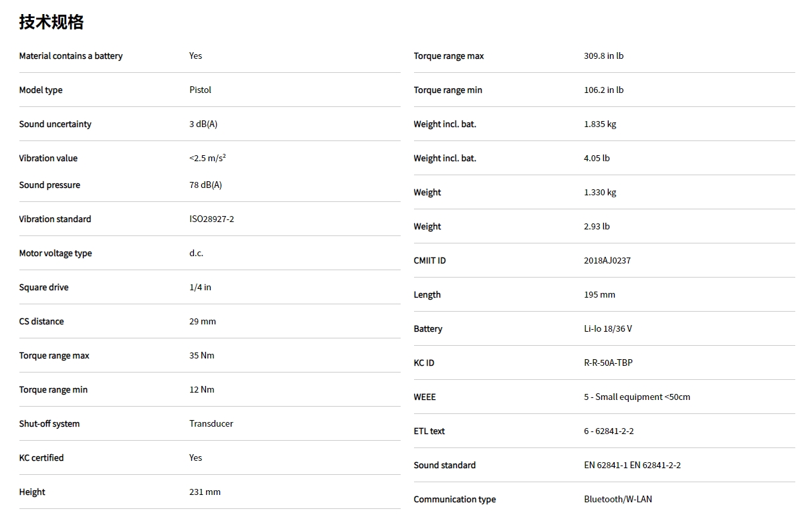Screen dimensions: 812x515
Task: Select the 2018AJ0237 CMIIT value
Action: coord(607,261)
